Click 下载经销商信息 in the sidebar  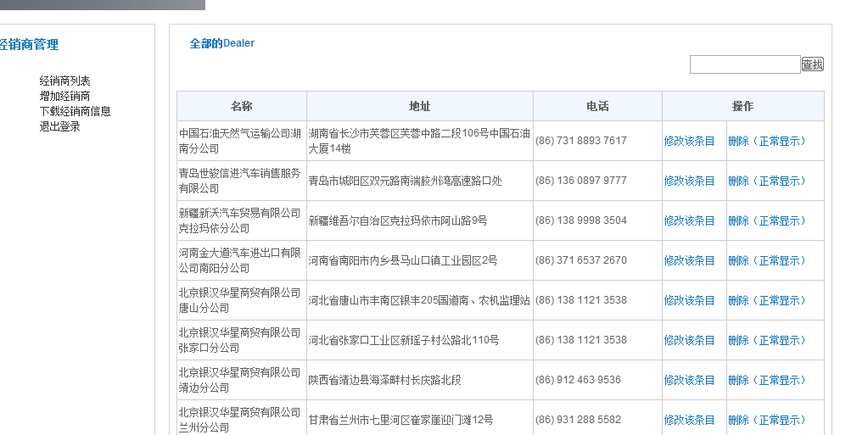pos(75,111)
